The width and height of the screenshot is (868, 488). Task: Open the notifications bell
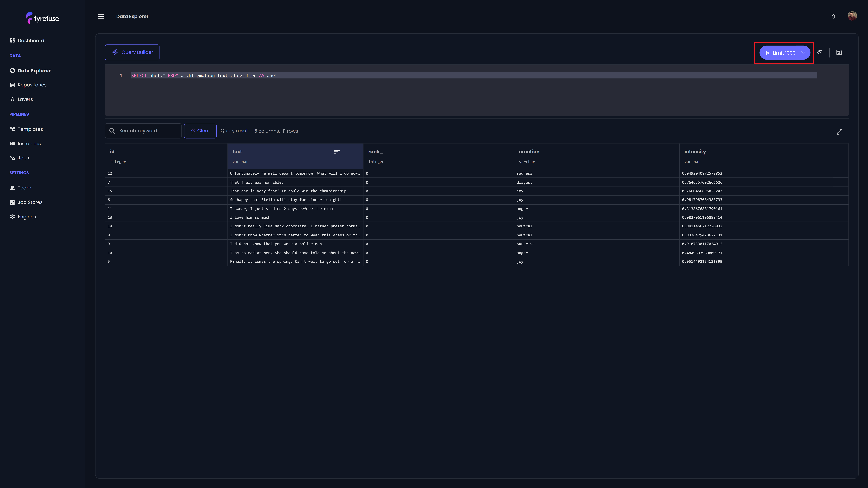tap(833, 16)
